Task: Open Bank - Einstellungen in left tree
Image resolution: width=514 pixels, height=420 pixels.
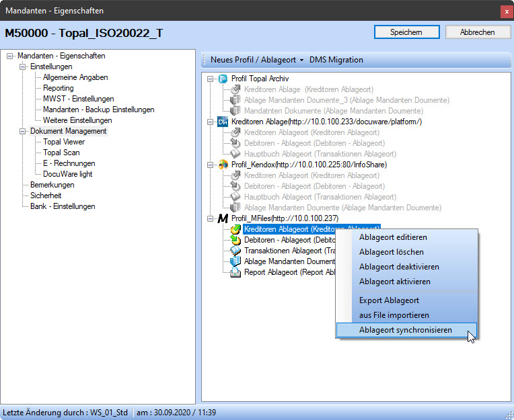Action: pyautogui.click(x=63, y=206)
